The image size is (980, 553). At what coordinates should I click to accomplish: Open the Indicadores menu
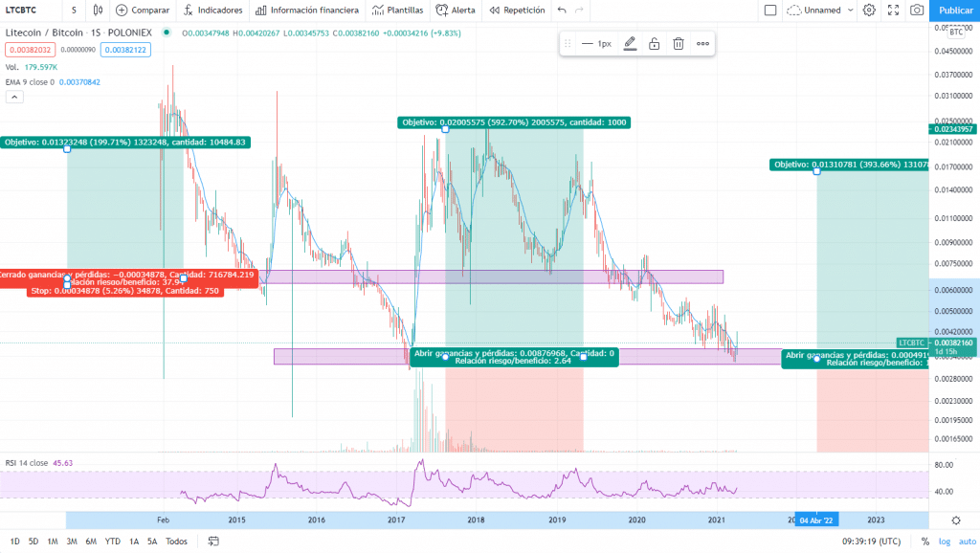point(213,10)
